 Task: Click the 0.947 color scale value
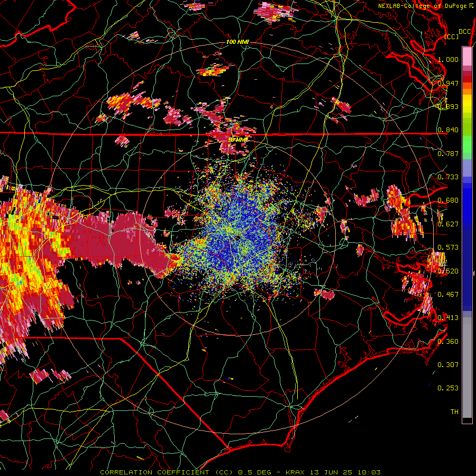[x=448, y=83]
